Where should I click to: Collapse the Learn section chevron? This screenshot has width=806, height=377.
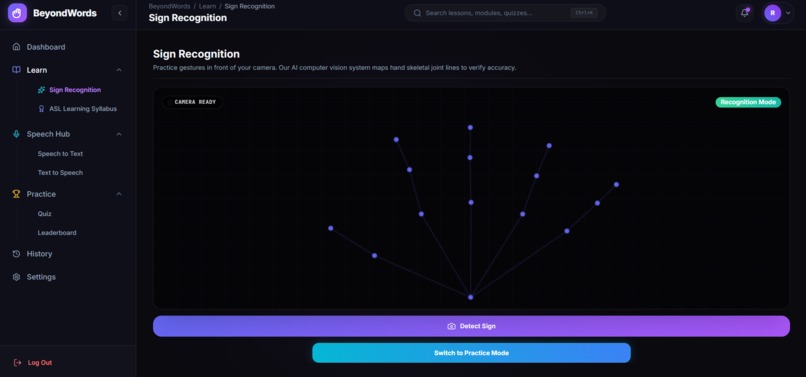(x=119, y=70)
